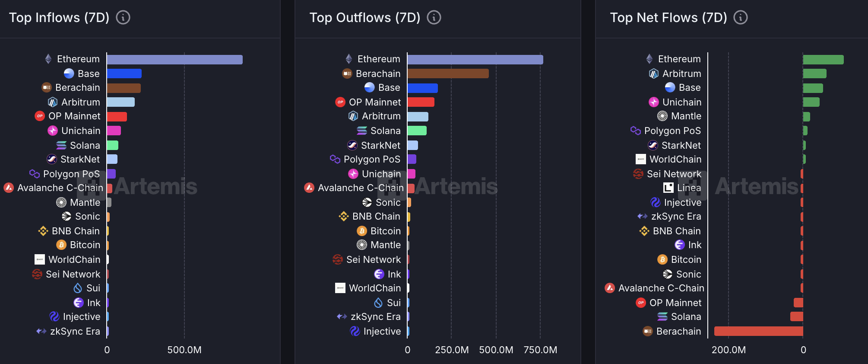Click the info icon beside Top Net Flows (7D)
This screenshot has height=364, width=868.
741,17
